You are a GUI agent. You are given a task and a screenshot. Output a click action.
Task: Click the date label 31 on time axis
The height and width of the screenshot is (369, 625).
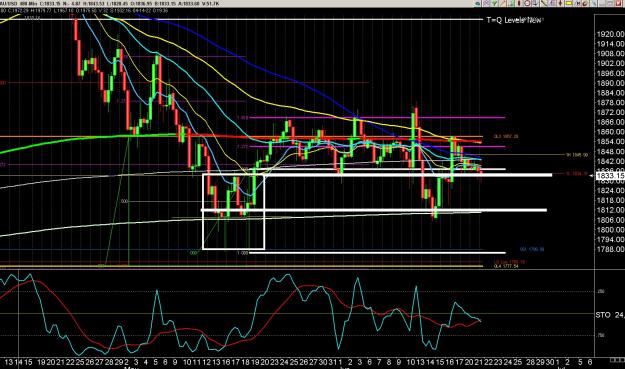tap(333, 362)
